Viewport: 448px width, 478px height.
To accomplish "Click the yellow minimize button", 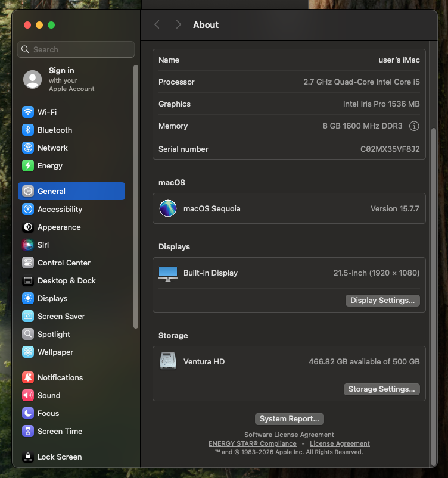I will tap(39, 25).
